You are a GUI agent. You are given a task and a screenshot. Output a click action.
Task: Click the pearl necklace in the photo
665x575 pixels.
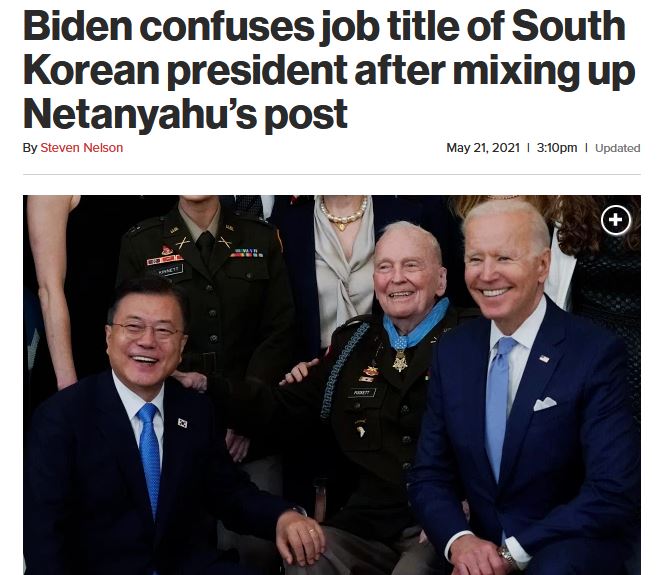click(x=343, y=213)
